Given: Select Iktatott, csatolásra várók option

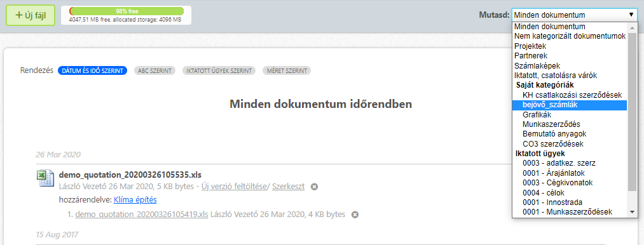Looking at the screenshot, I should pyautogui.click(x=569, y=76).
